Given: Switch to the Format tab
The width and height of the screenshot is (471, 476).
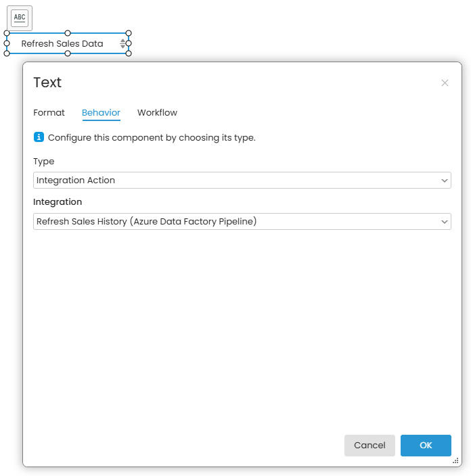Looking at the screenshot, I should 49,113.
